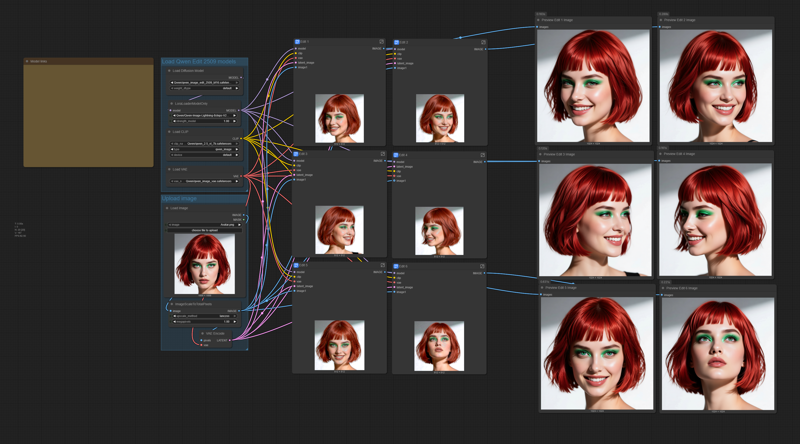Image resolution: width=800 pixels, height=444 pixels.
Task: Click the blue subgraph icon on Edit 5 node
Action: coord(298,266)
